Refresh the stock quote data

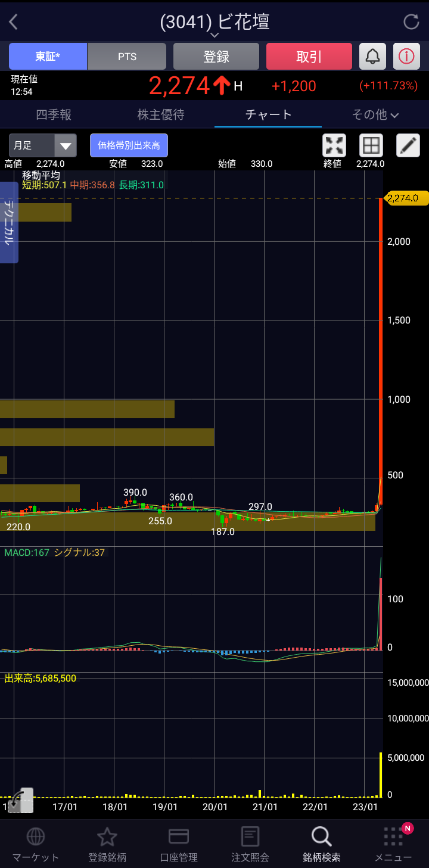[x=411, y=22]
